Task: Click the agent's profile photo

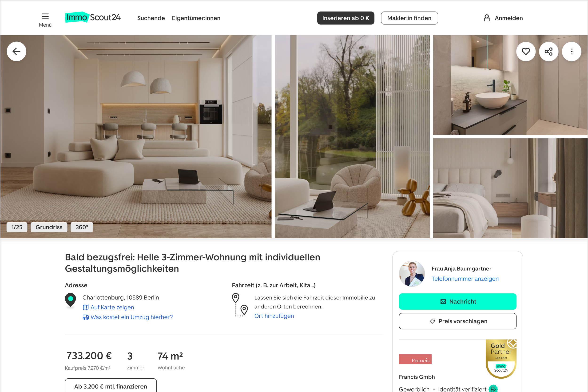Action: (x=412, y=273)
